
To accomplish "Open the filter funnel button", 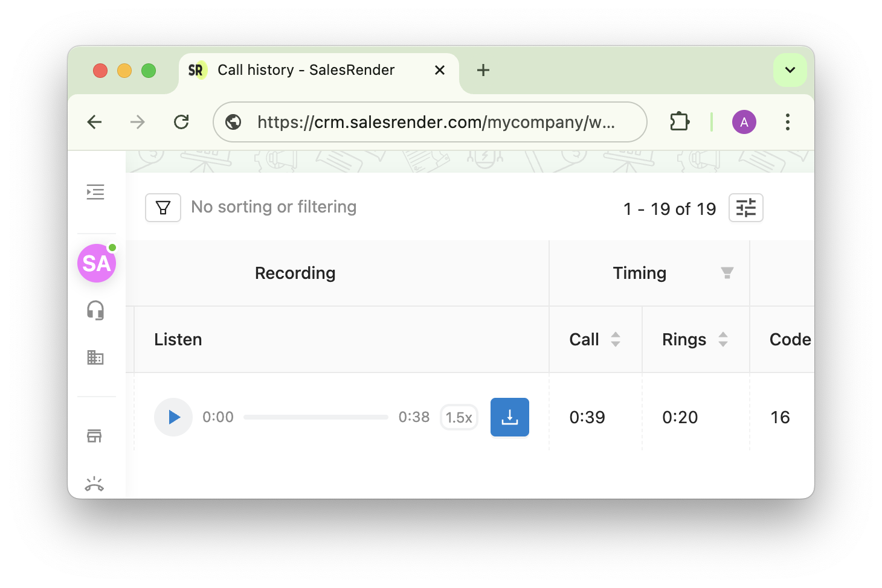I will tap(163, 208).
